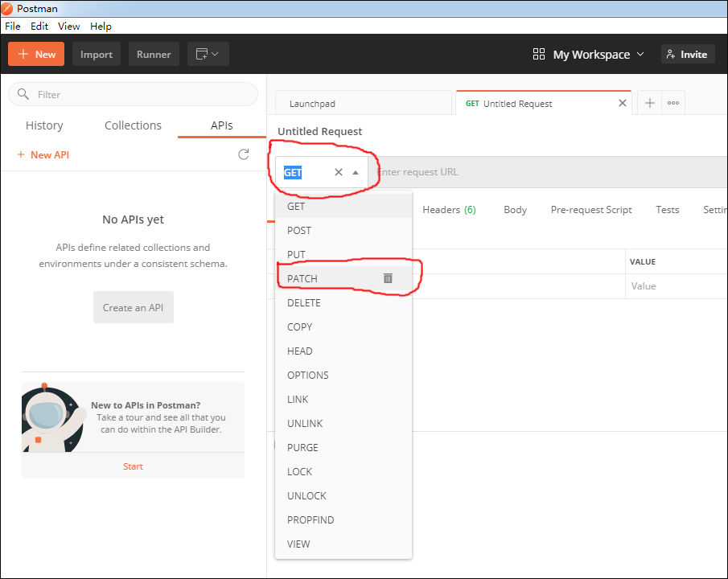Choose LINK from the method list
728x579 pixels.
tap(343, 400)
